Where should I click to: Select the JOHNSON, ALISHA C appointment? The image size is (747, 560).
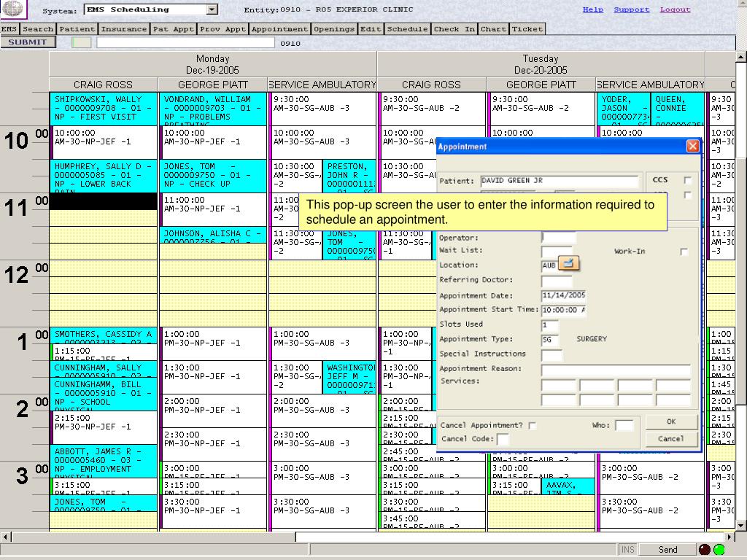click(x=212, y=235)
